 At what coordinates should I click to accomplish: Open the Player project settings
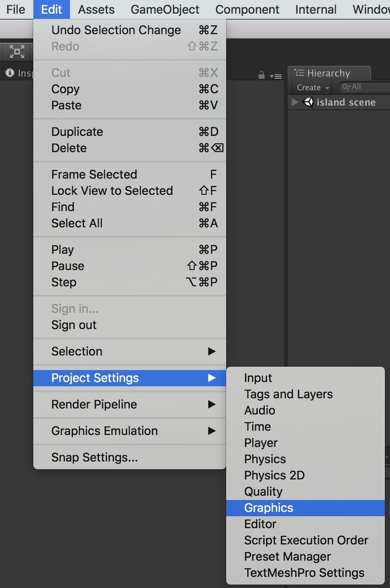[261, 443]
